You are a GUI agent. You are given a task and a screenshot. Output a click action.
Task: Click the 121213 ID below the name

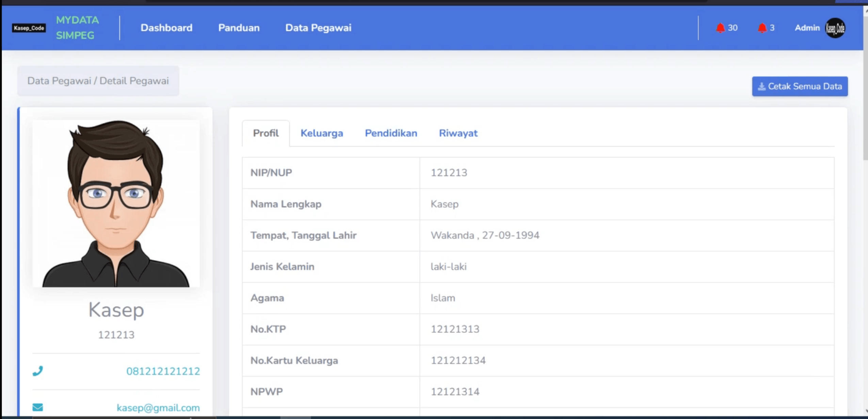coord(116,335)
